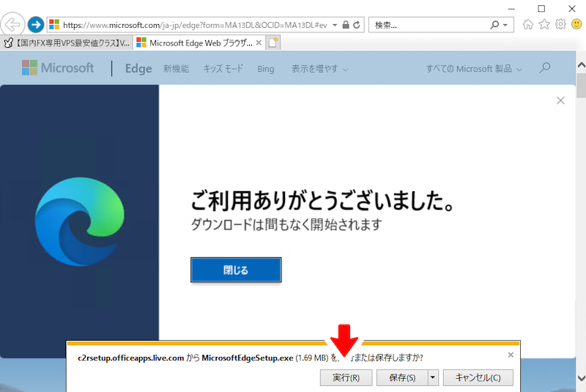Click the lock security icon in address bar
Viewport: 586px width, 392px height.
coord(346,25)
